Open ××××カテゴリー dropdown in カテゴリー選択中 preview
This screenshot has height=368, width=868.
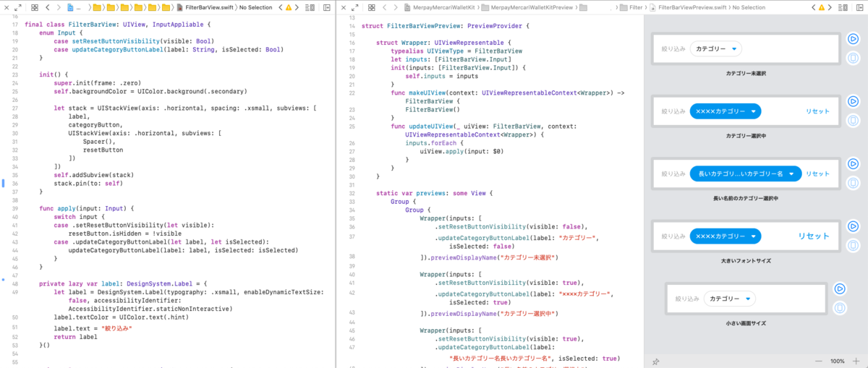point(725,111)
